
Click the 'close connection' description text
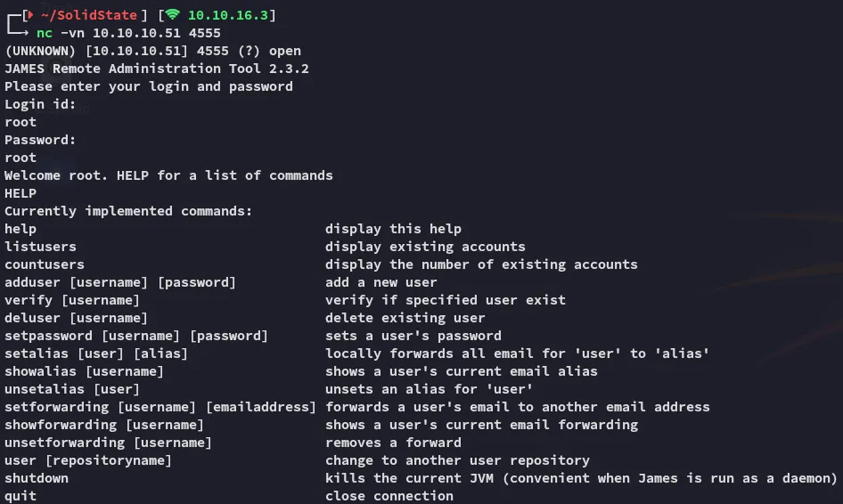(389, 496)
